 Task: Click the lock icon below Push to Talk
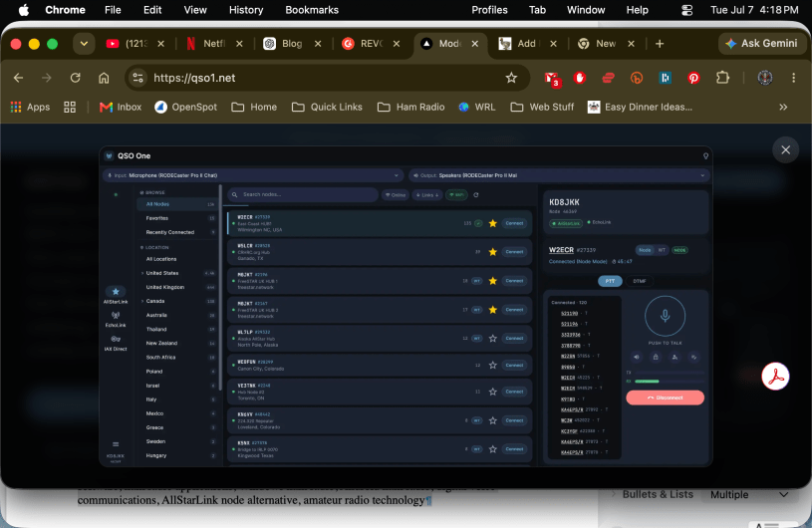(656, 357)
